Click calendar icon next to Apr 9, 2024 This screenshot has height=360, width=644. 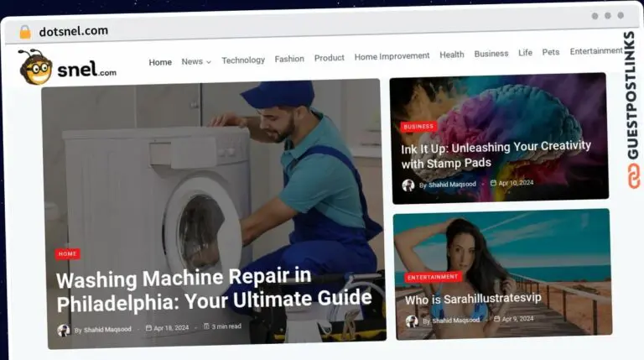497,319
